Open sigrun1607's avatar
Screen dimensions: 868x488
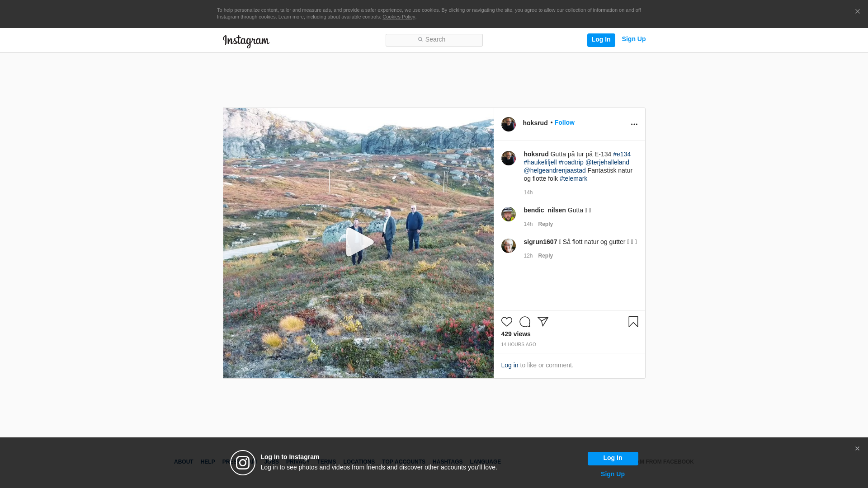[508, 246]
